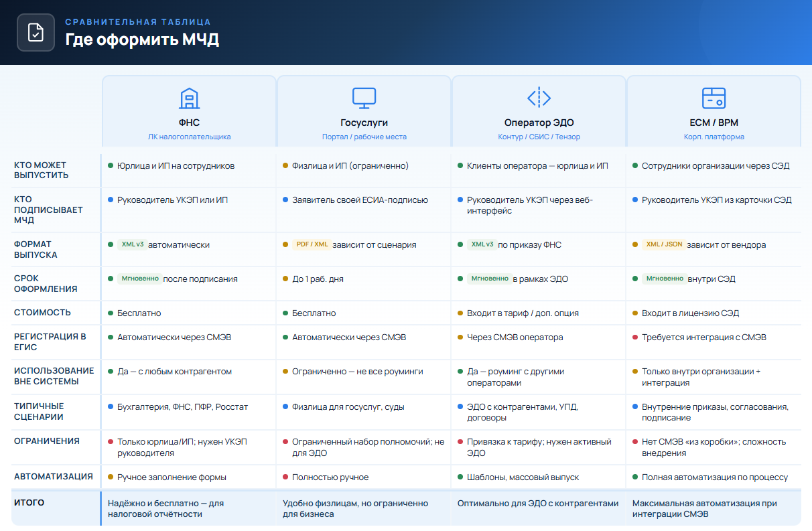This screenshot has width=812, height=531.
Task: Click the PDF / XML format badge
Action: (312, 244)
